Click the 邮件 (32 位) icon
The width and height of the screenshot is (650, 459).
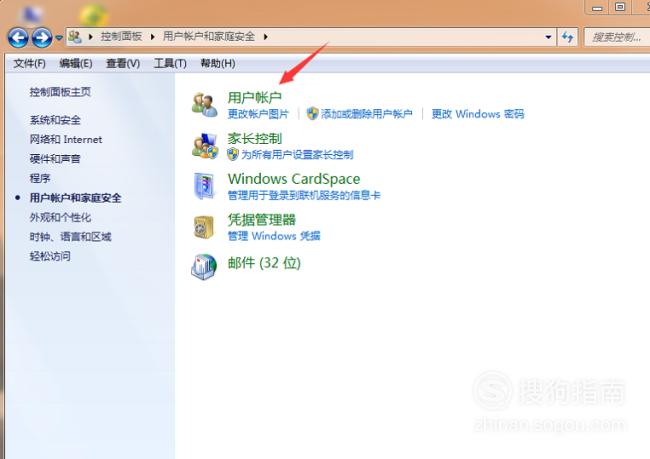[204, 267]
